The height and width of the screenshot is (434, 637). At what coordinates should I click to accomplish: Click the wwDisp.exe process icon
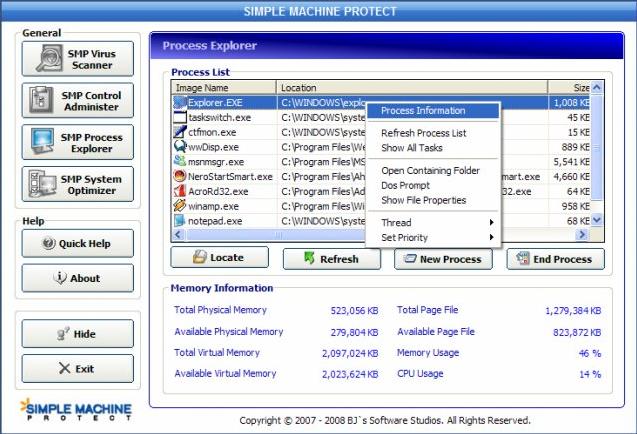click(180, 146)
